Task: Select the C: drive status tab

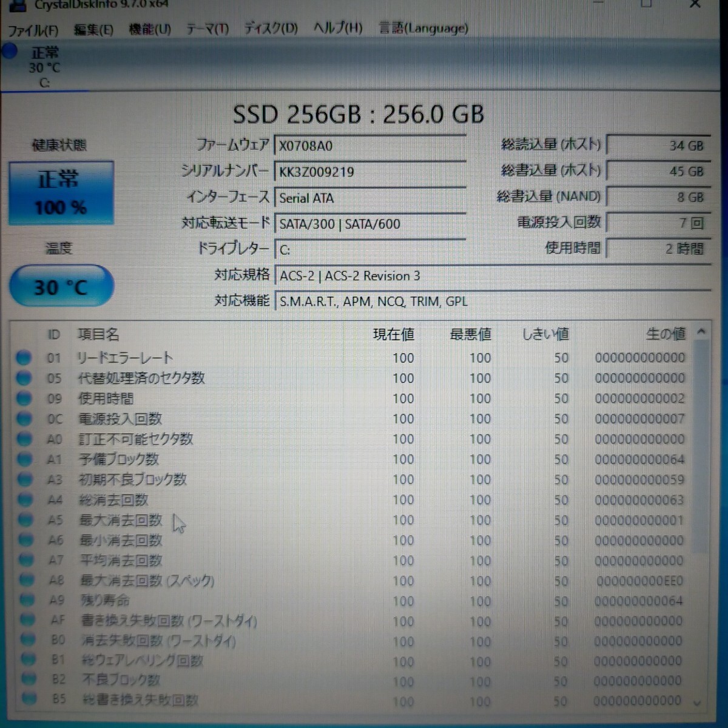Action: [x=45, y=67]
